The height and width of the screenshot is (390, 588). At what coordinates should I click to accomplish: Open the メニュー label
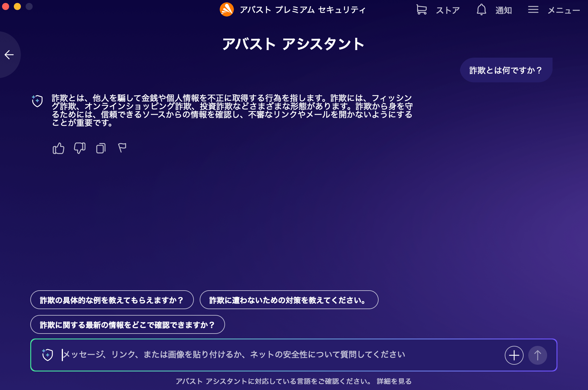point(564,11)
